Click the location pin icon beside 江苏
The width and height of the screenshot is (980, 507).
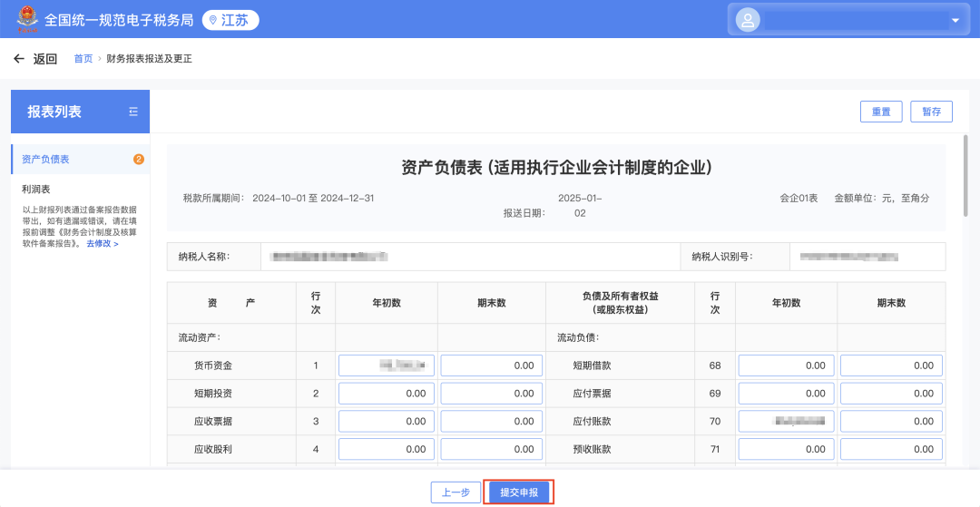click(x=213, y=21)
